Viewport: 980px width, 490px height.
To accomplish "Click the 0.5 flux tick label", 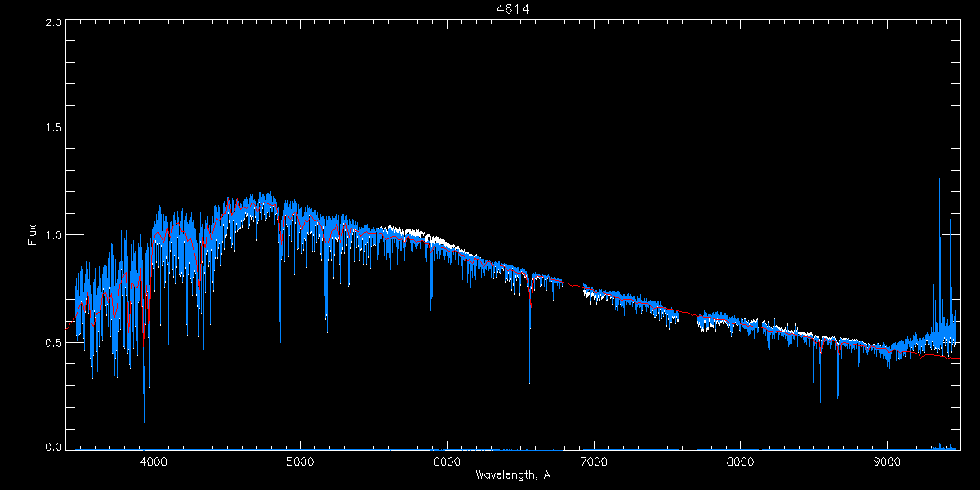I will click(x=54, y=342).
